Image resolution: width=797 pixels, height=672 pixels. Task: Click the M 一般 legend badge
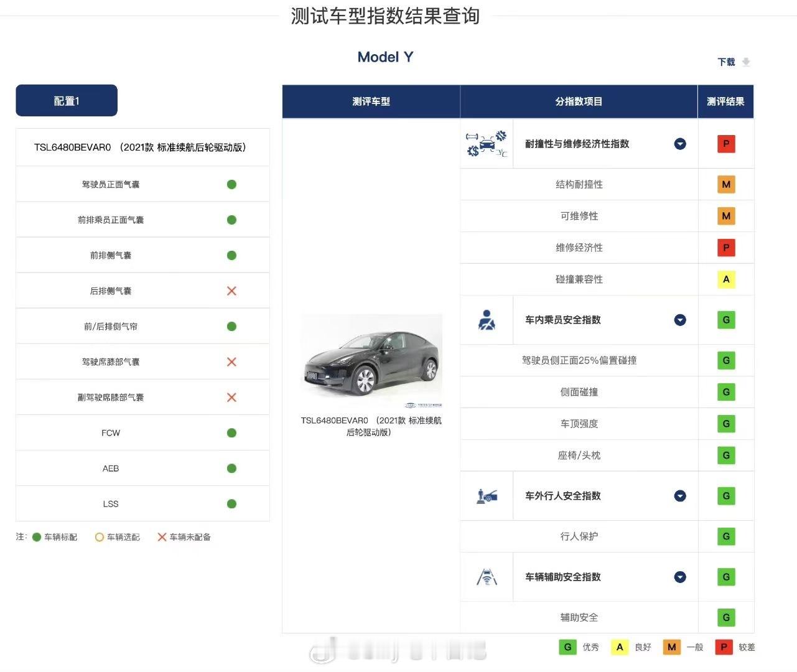coord(671,647)
